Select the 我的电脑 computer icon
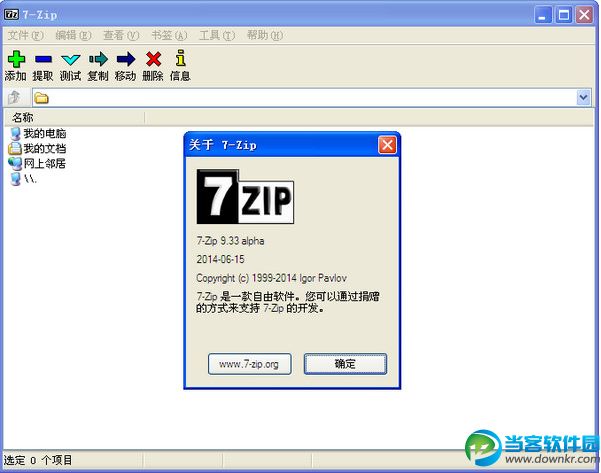601x473 pixels. click(x=15, y=134)
